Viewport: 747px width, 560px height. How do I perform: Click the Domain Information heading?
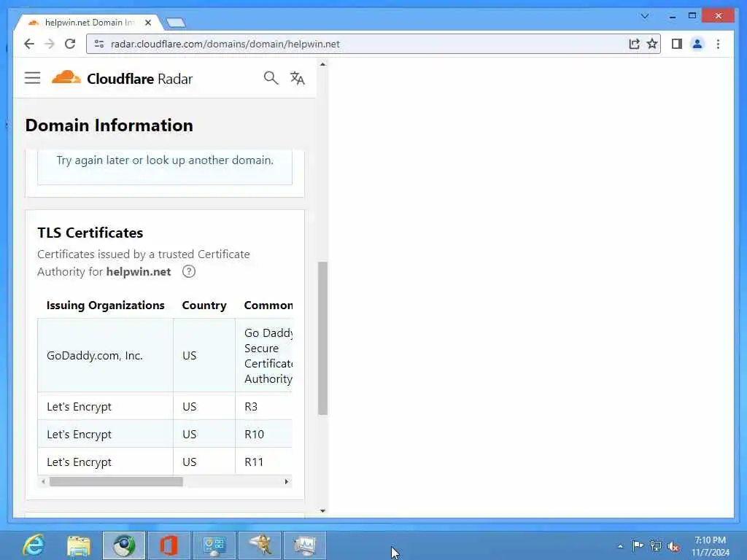click(109, 125)
